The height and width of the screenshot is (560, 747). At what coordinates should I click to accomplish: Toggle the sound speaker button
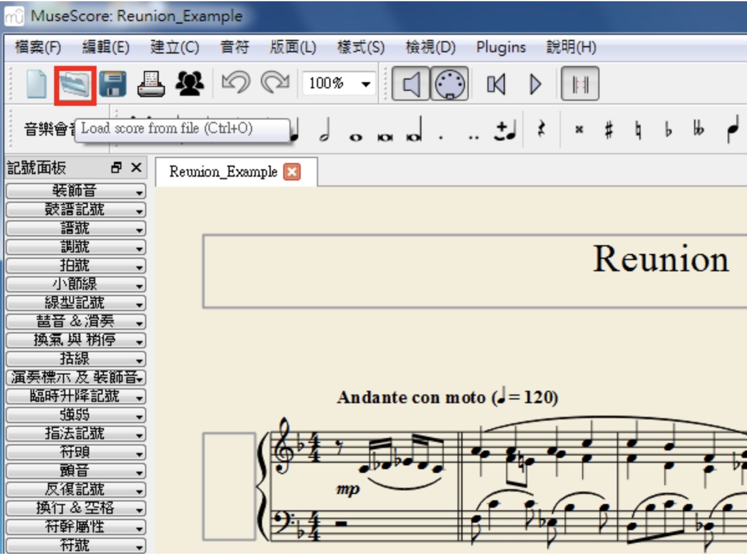click(410, 83)
